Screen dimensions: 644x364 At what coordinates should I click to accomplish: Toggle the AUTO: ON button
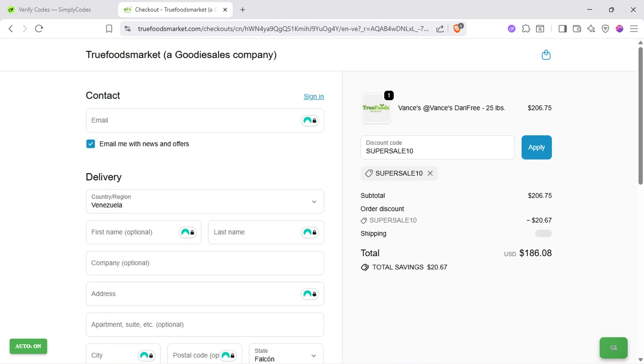pyautogui.click(x=28, y=346)
